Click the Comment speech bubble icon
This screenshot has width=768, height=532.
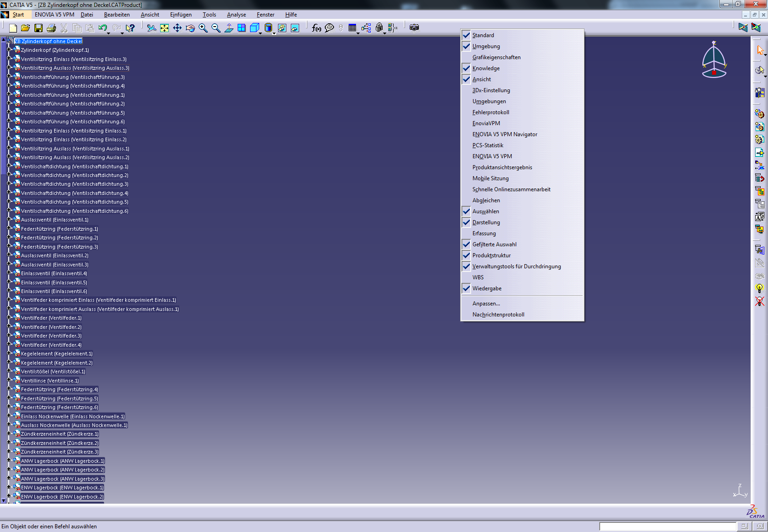(329, 28)
